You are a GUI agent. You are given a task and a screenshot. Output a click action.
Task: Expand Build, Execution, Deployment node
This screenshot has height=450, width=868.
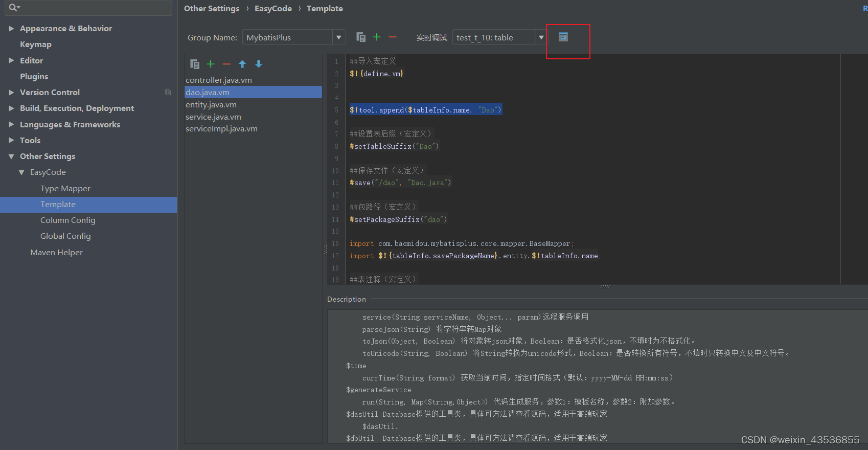pos(11,108)
